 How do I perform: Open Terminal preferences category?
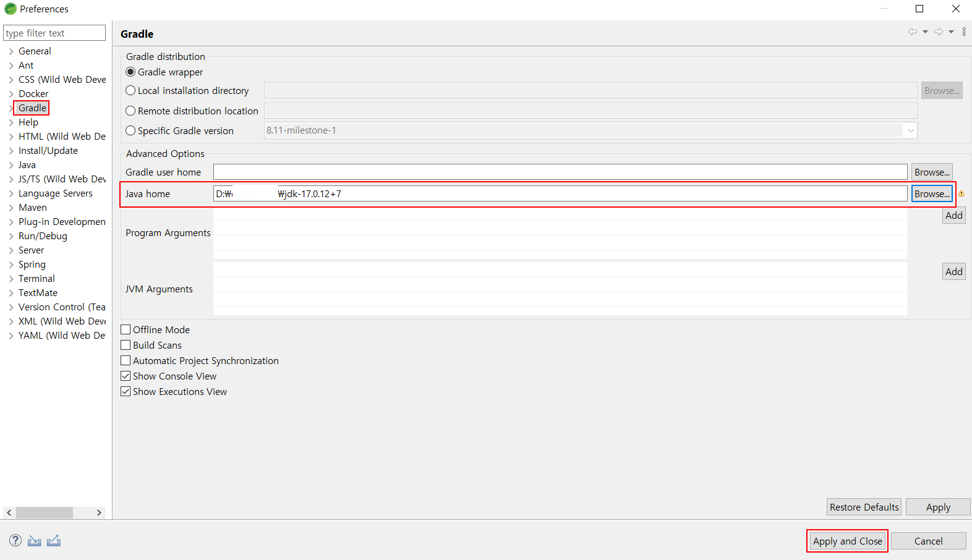click(36, 279)
